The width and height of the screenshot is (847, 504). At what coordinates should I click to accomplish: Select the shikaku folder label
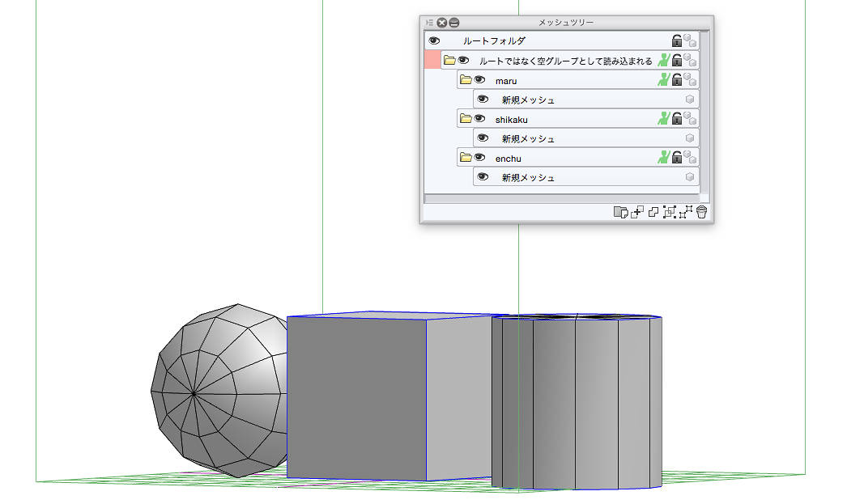click(512, 120)
